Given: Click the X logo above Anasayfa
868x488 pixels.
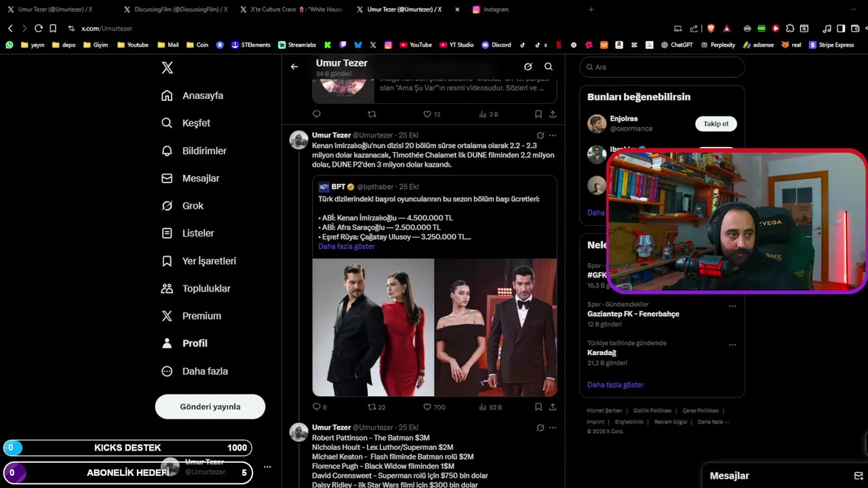Looking at the screenshot, I should coord(167,68).
